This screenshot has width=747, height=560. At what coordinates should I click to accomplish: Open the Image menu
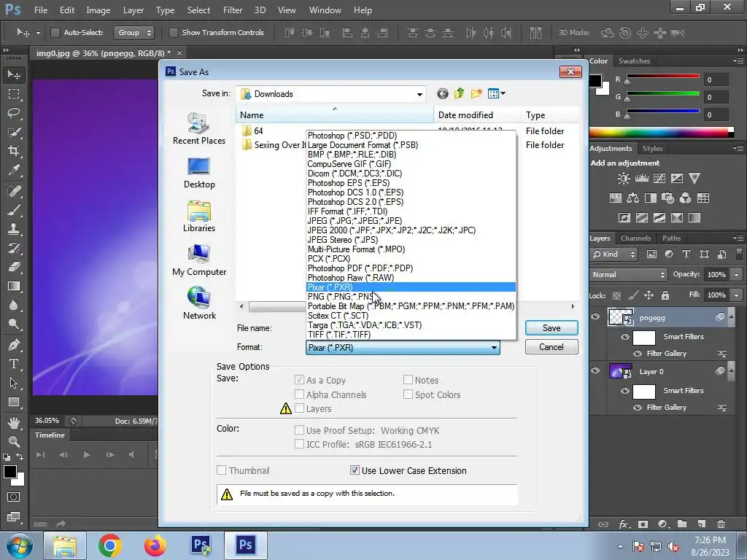98,10
